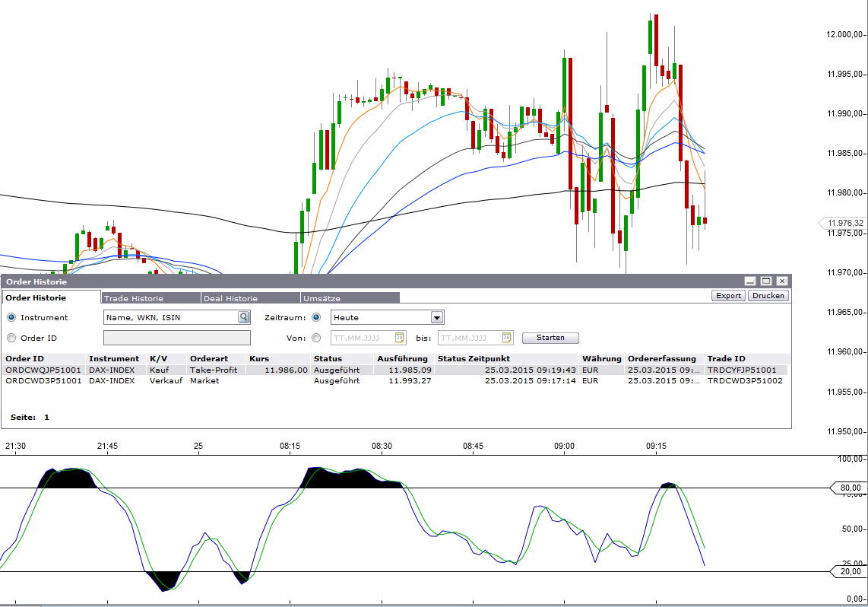
Task: Select the Order ID radio button
Action: 11,338
